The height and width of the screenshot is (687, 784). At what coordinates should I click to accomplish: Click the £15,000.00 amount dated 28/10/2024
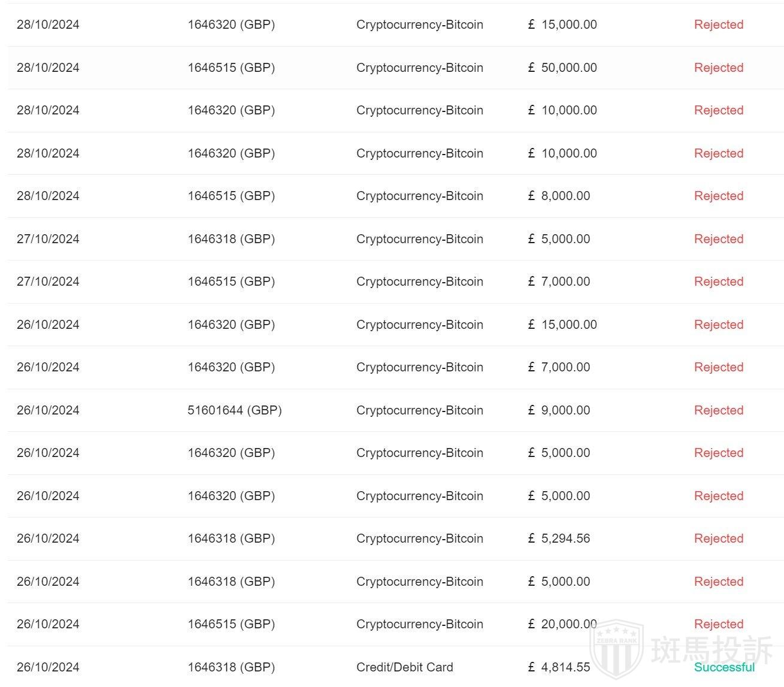coord(562,25)
